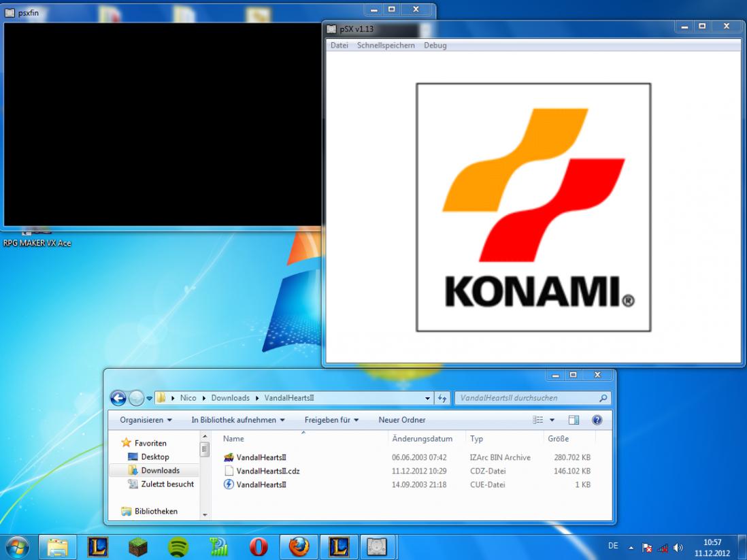
Task: Expand the arrow after Nico in breadcrumb
Action: pyautogui.click(x=204, y=398)
